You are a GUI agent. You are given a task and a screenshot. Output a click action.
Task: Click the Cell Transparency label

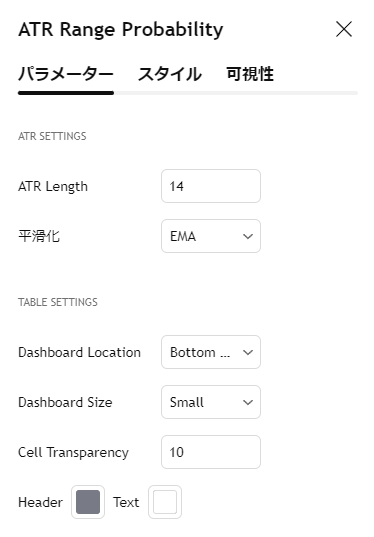(73, 452)
